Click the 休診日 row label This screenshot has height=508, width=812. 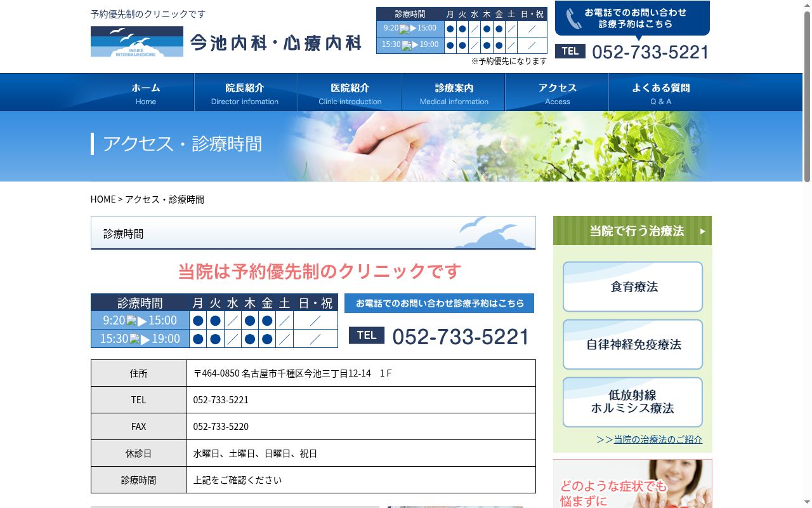(x=139, y=453)
